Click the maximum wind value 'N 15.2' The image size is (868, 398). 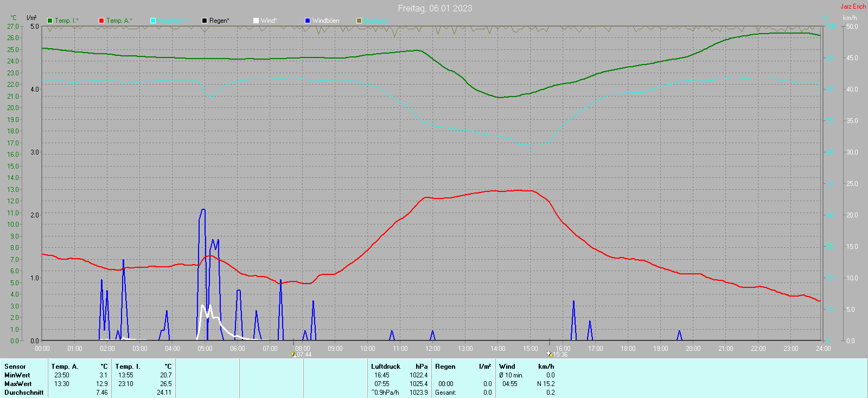click(546, 384)
